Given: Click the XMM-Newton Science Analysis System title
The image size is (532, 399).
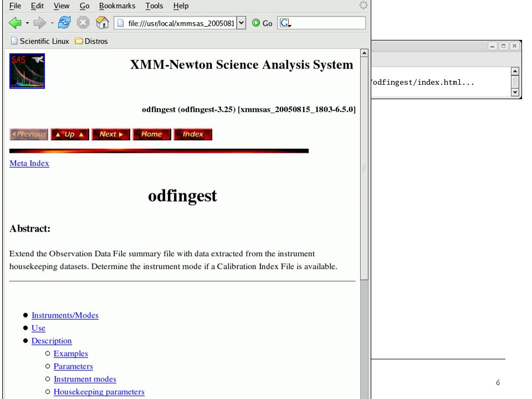Looking at the screenshot, I should coord(242,64).
